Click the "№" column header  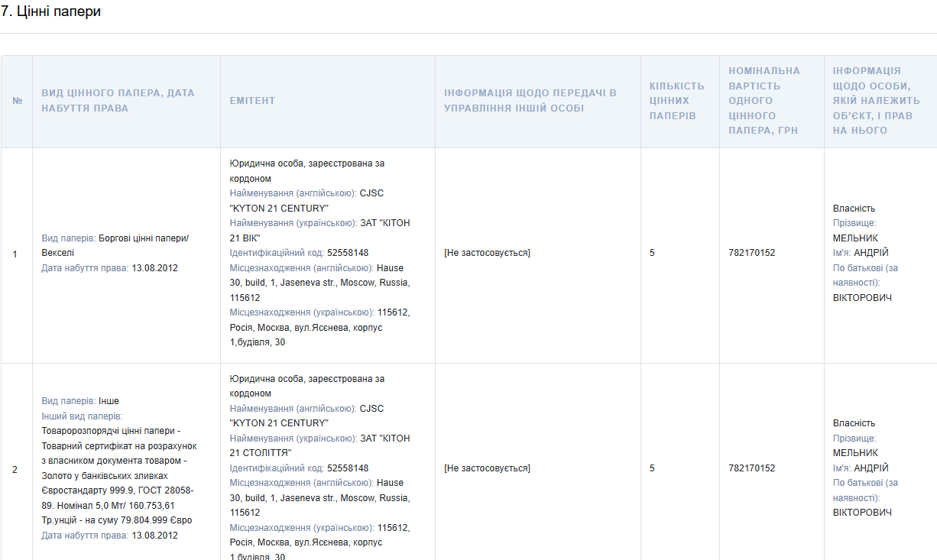tap(17, 101)
